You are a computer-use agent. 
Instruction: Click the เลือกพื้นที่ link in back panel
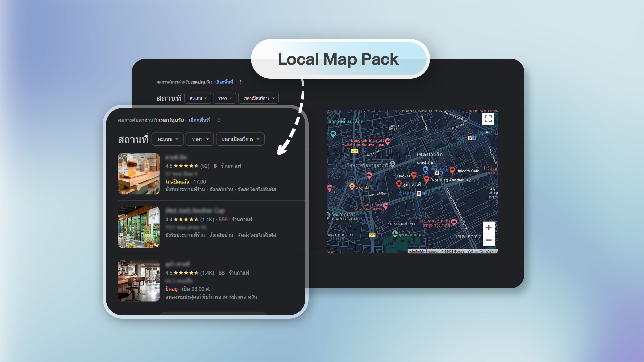224,82
